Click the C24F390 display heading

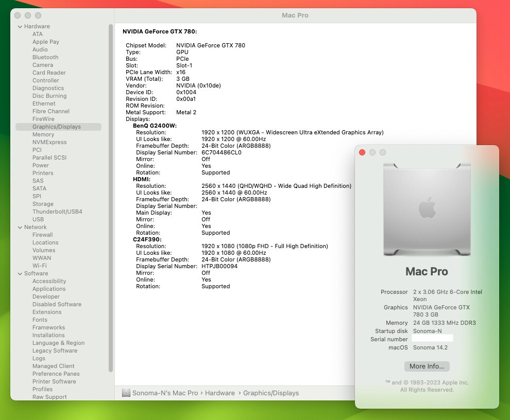147,239
